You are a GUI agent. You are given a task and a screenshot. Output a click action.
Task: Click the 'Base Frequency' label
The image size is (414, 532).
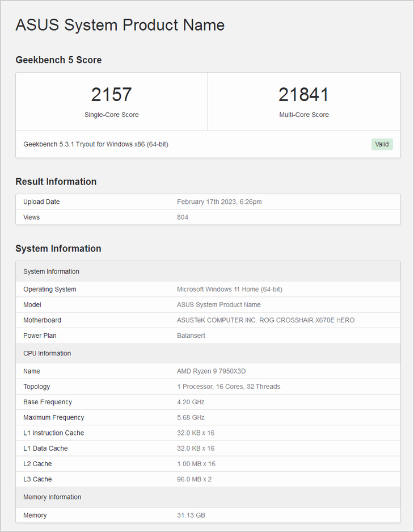(48, 402)
